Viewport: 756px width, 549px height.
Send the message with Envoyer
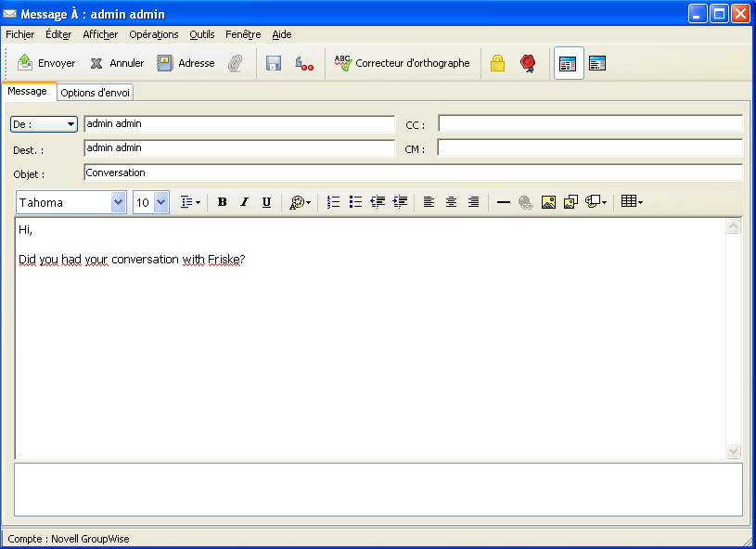(x=46, y=63)
